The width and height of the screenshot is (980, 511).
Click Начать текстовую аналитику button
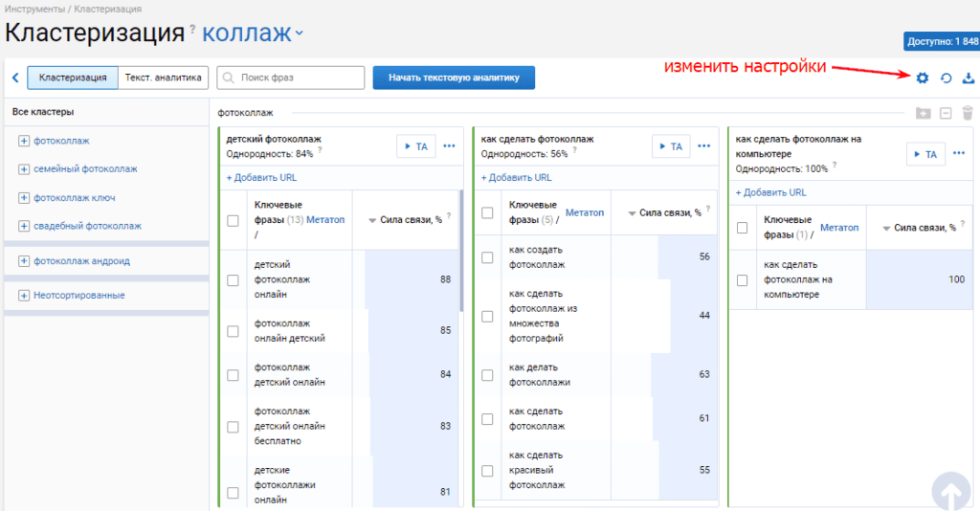tap(454, 78)
